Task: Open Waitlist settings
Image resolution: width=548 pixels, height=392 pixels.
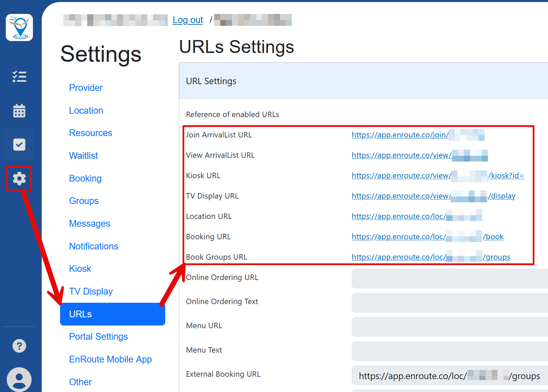Action: pyautogui.click(x=83, y=156)
